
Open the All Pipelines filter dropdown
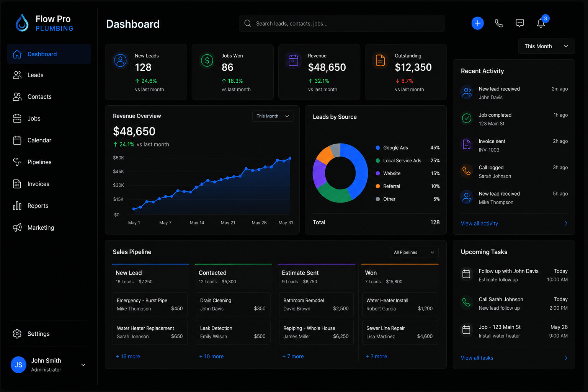(x=414, y=252)
